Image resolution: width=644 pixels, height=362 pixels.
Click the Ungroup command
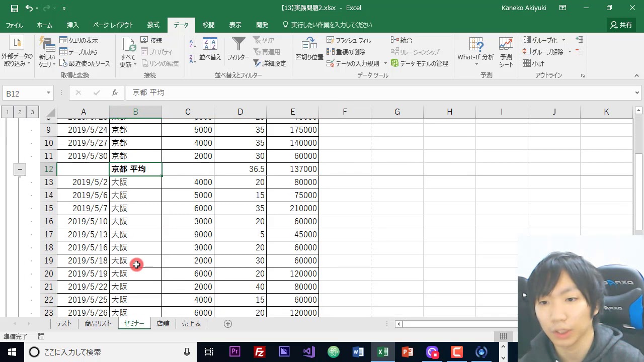click(543, 52)
